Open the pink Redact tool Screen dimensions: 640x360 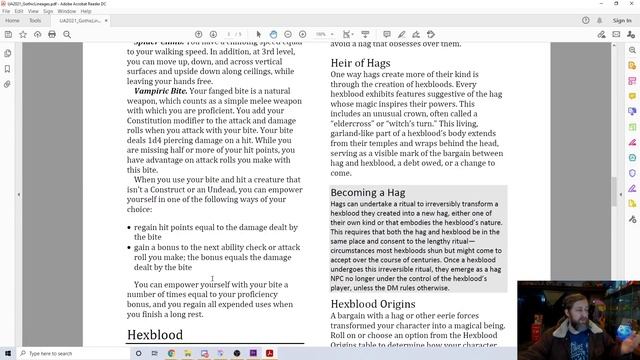pyautogui.click(x=632, y=142)
